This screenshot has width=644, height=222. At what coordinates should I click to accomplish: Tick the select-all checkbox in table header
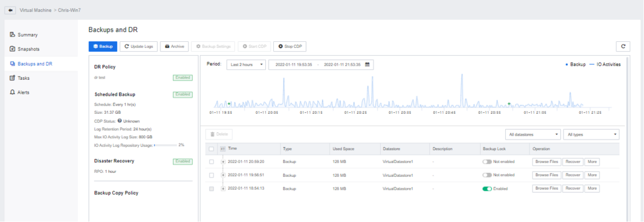coord(211,149)
